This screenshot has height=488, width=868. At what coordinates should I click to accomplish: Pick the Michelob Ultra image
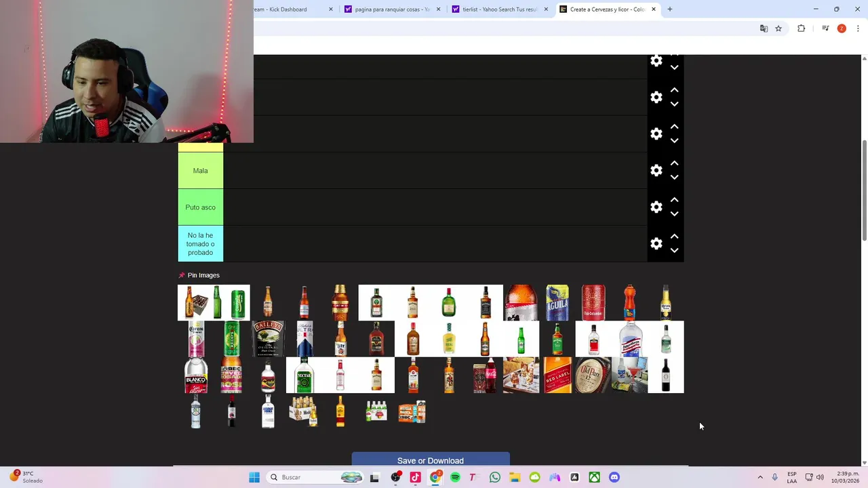304,339
